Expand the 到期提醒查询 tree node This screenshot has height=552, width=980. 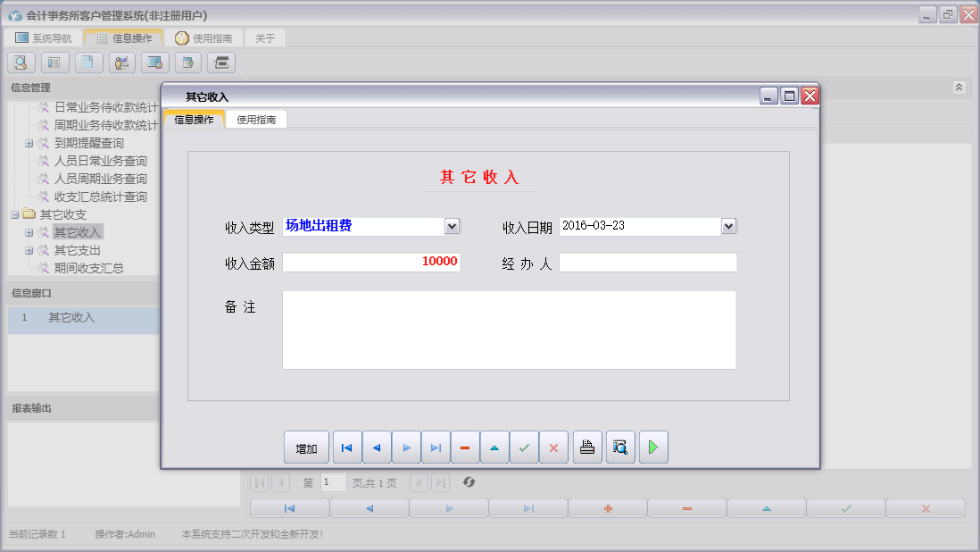(x=29, y=143)
